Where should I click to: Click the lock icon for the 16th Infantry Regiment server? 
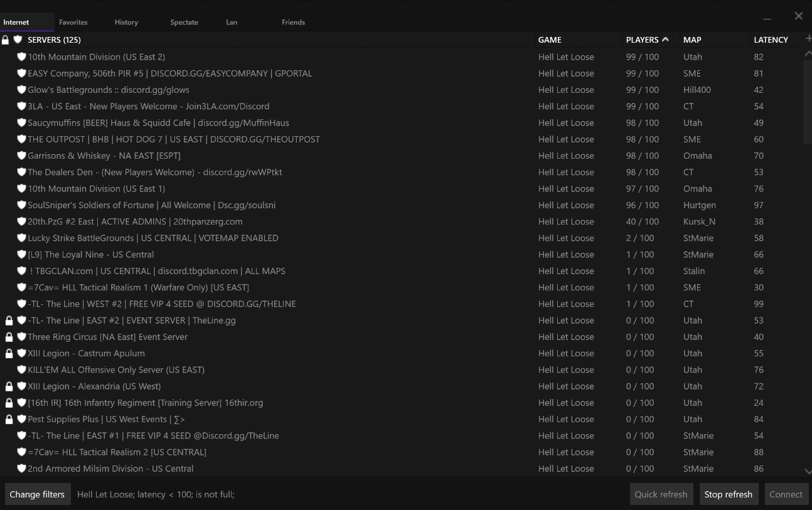pyautogui.click(x=9, y=403)
